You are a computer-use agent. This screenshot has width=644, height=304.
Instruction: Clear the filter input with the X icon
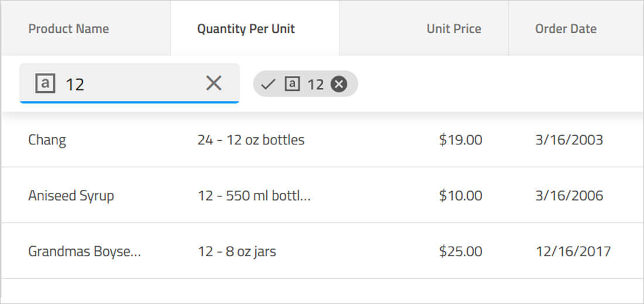[x=214, y=84]
